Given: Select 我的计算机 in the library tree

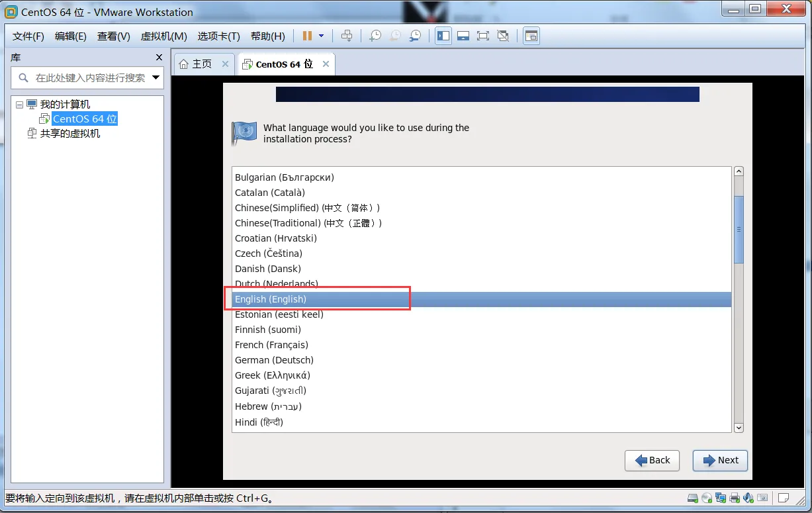Looking at the screenshot, I should pyautogui.click(x=65, y=105).
